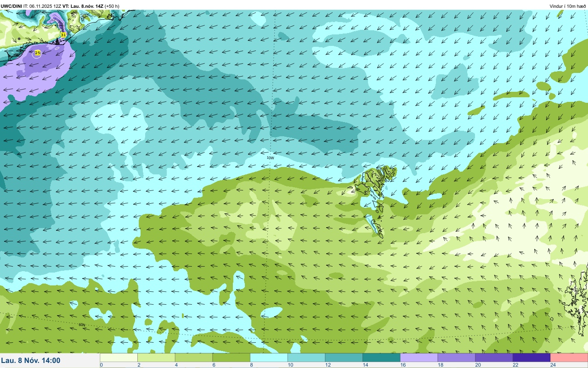Select the light teal 10–12 legend swatch

pos(306,357)
